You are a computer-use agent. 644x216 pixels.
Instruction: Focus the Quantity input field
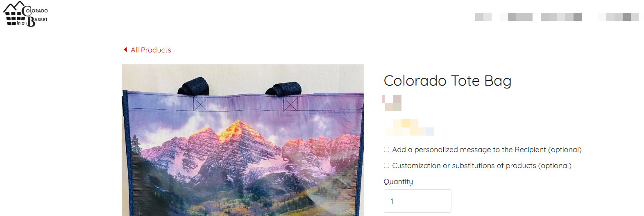point(417,201)
